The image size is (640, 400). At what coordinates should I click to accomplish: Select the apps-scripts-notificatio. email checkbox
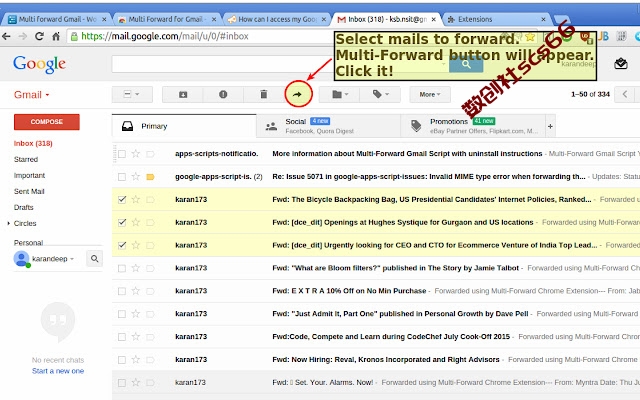coord(122,154)
